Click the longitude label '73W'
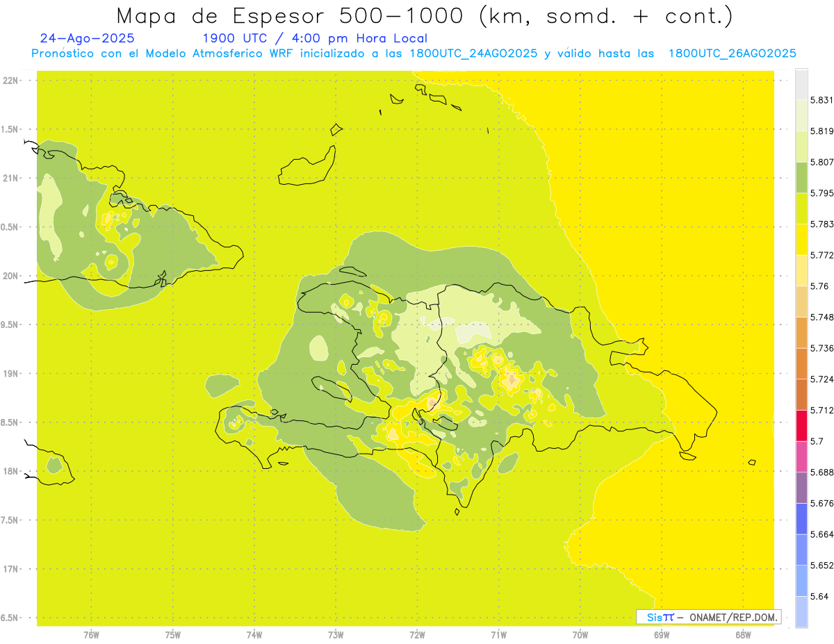Viewport: 834px width, 644px height. click(x=336, y=634)
